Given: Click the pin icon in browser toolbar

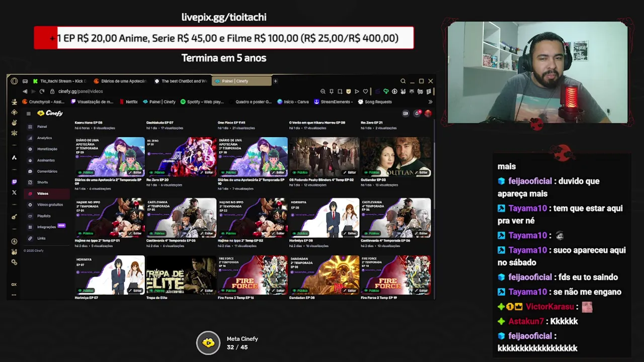Looking at the screenshot, I should pyautogui.click(x=332, y=92).
